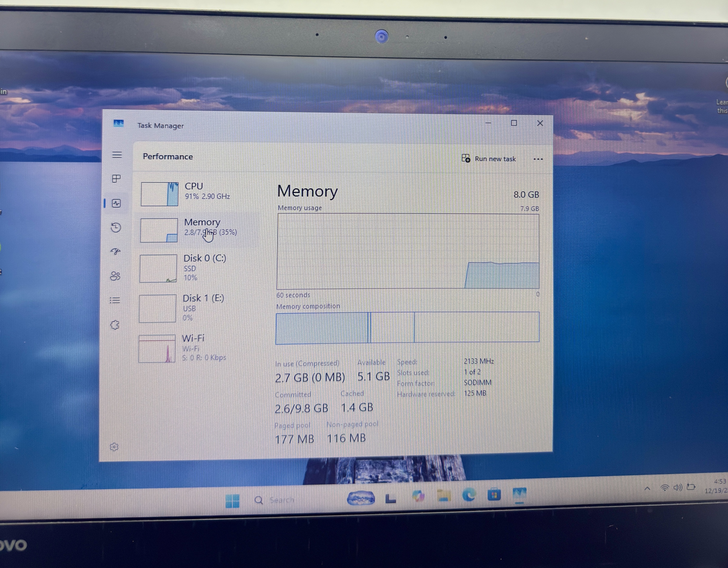The image size is (728, 568).
Task: Expand the system tray hidden icons chevron
Action: tap(647, 489)
